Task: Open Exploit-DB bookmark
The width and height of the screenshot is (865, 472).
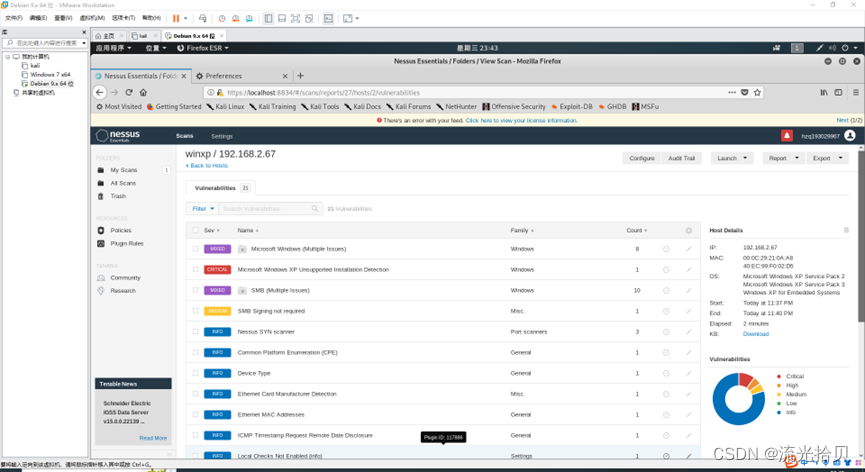Action: click(572, 106)
